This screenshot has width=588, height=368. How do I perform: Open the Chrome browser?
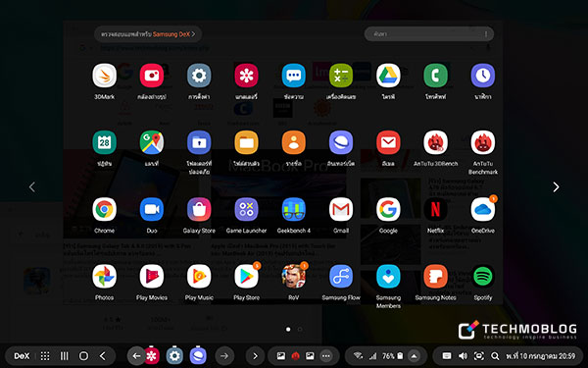click(x=104, y=209)
